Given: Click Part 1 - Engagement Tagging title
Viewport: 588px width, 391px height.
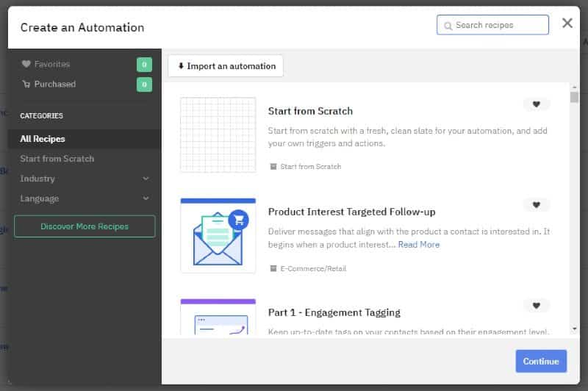Looking at the screenshot, I should [x=334, y=312].
